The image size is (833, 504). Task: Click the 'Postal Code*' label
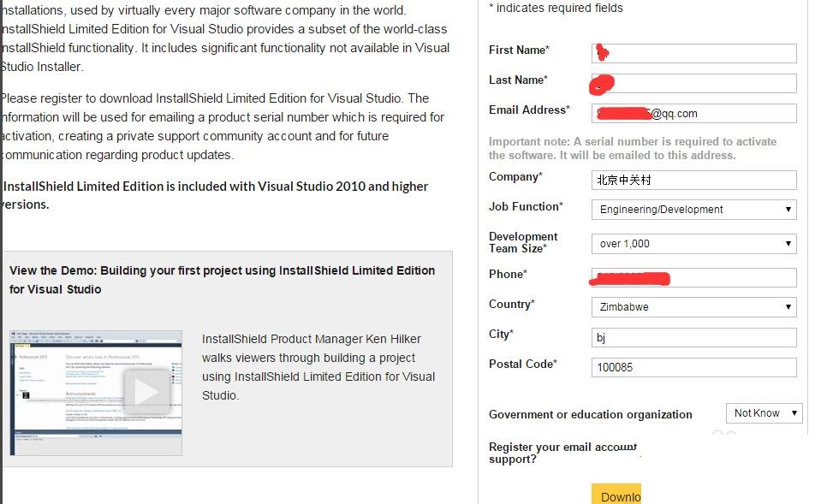tap(523, 364)
